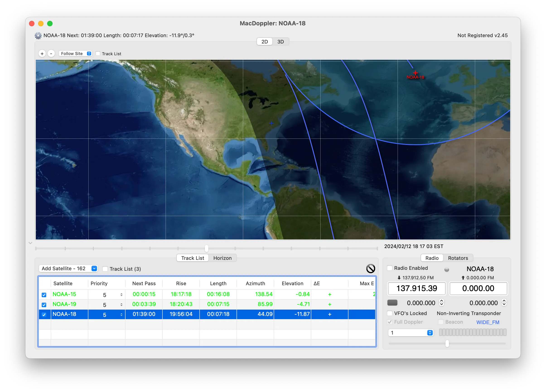Uncheck the NOAA-15 satellite checkbox
The width and height of the screenshot is (546, 392).
coord(44,295)
